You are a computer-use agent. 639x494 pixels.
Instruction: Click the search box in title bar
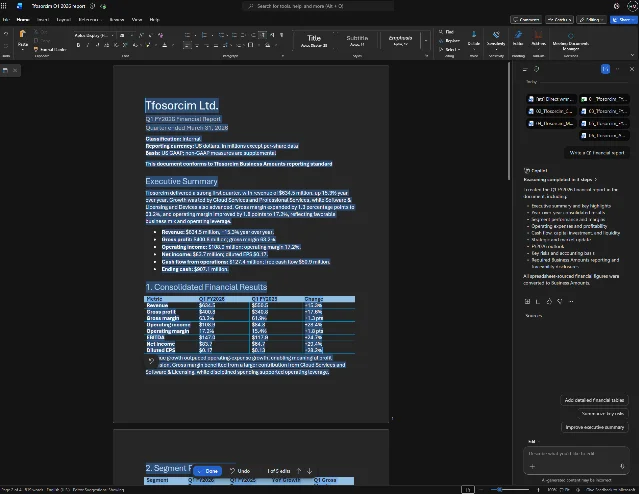point(318,6)
